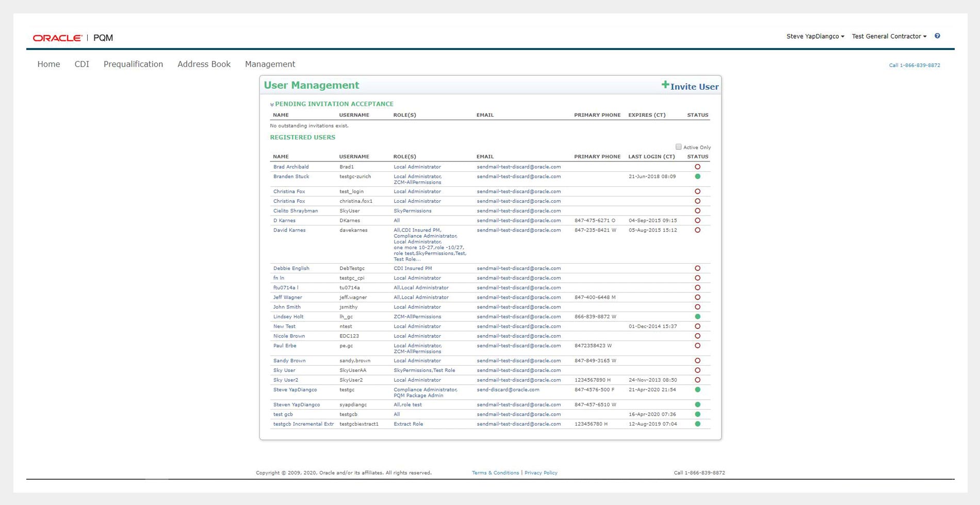
Task: Click Branden Stuck's green active status dot
Action: (x=697, y=176)
